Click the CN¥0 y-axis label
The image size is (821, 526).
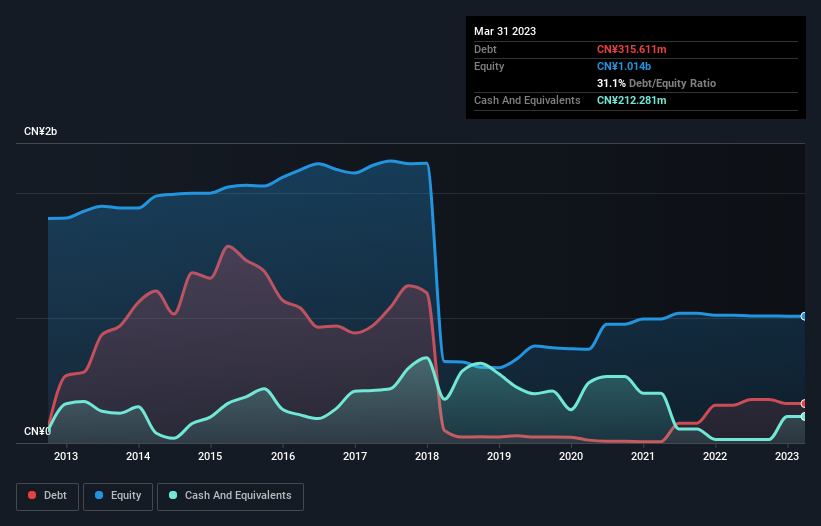pos(36,431)
